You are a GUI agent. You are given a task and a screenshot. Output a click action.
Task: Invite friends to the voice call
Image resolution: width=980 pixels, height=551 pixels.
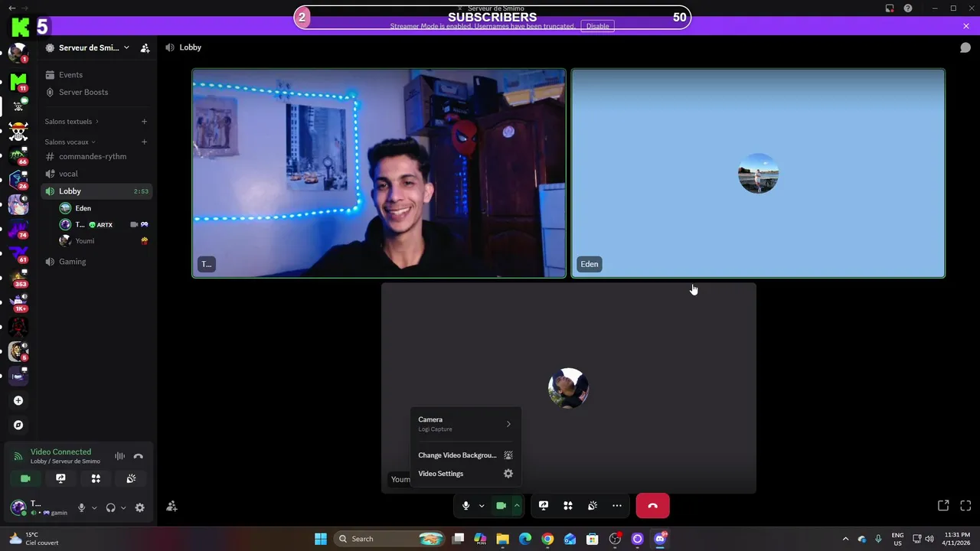point(171,506)
